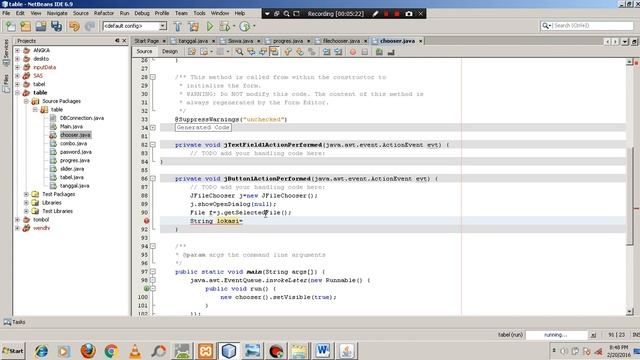Click the recording toolbar zoom magnifier icon

tap(287, 13)
